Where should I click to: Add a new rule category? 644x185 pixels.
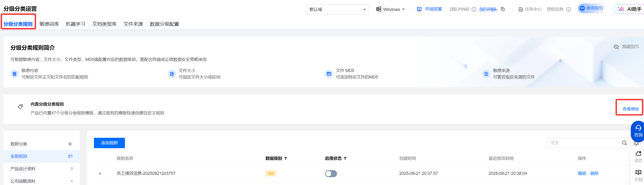(70, 144)
